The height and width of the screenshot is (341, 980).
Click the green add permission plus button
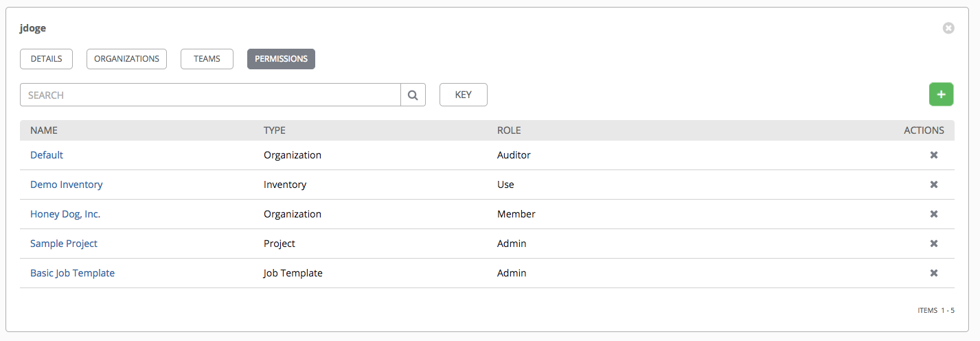click(941, 95)
